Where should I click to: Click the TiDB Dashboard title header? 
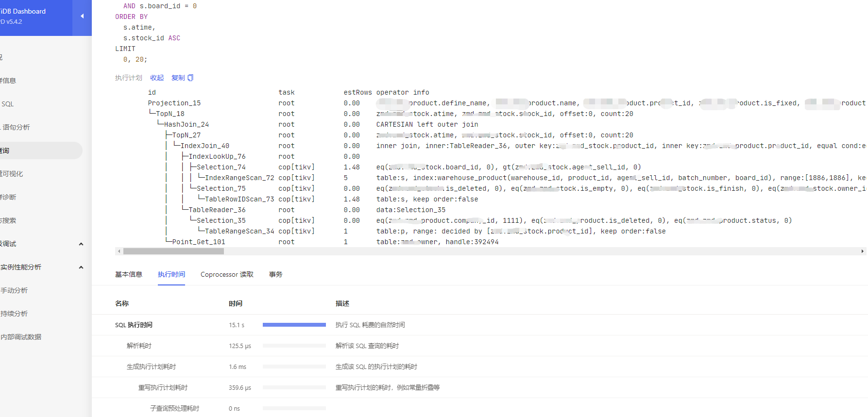coord(23,11)
